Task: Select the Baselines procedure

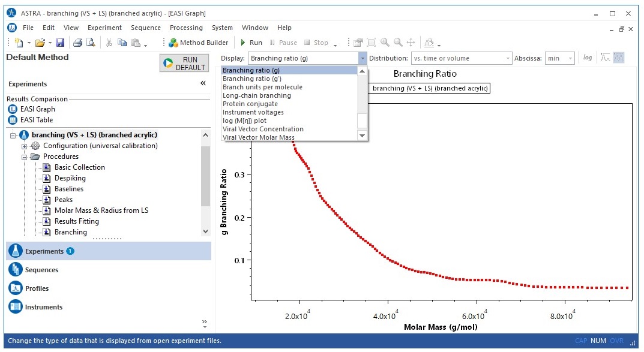Action: coord(69,189)
